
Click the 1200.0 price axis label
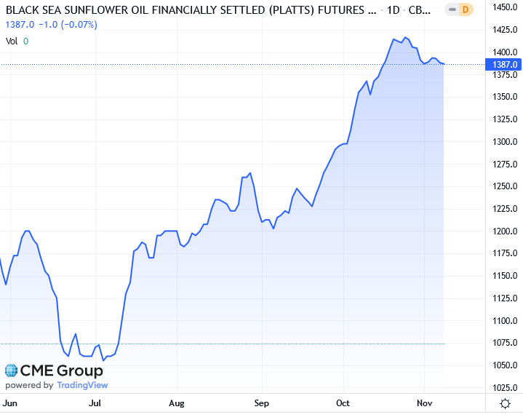pos(505,231)
